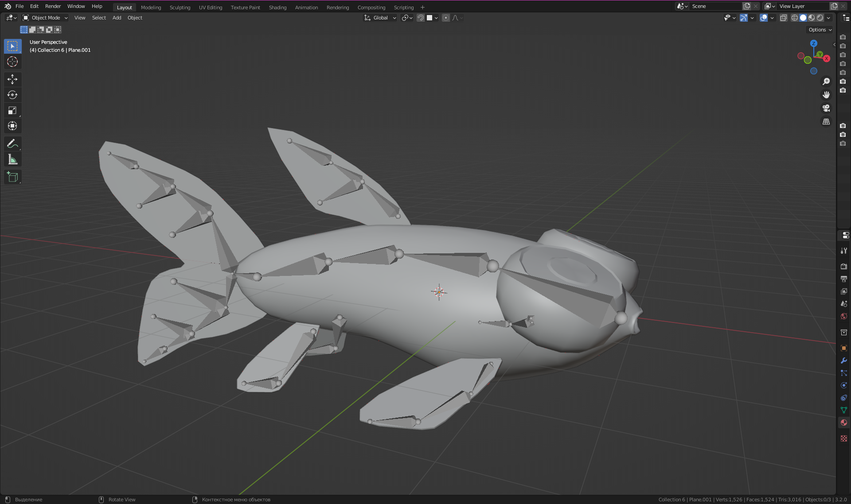Viewport: 851px width, 504px height.
Task: Open the Add menu in header
Action: tap(117, 18)
